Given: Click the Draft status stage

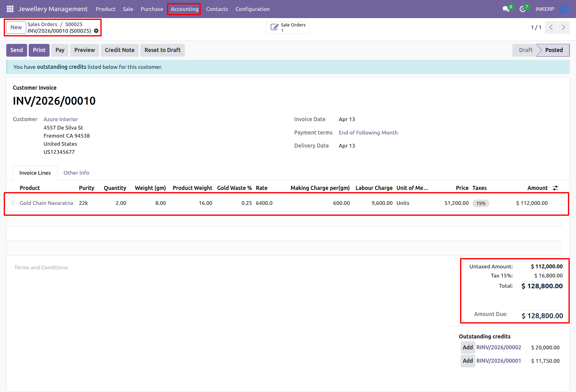Looking at the screenshot, I should 526,50.
